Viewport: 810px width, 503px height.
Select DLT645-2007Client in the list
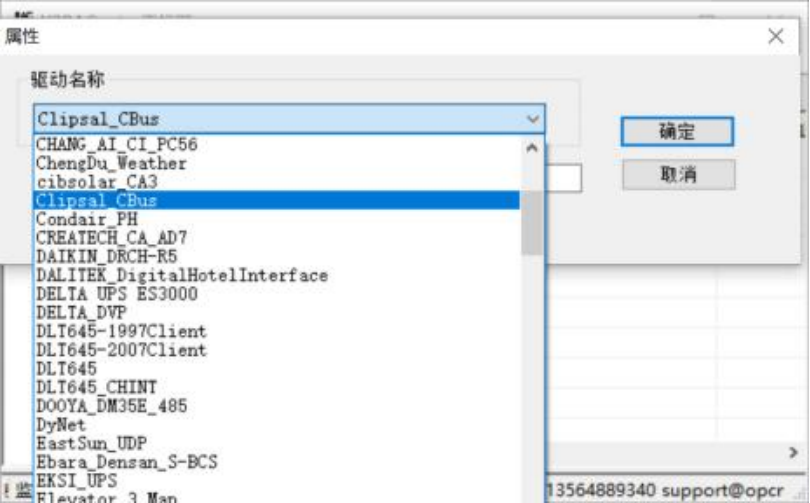point(277,350)
